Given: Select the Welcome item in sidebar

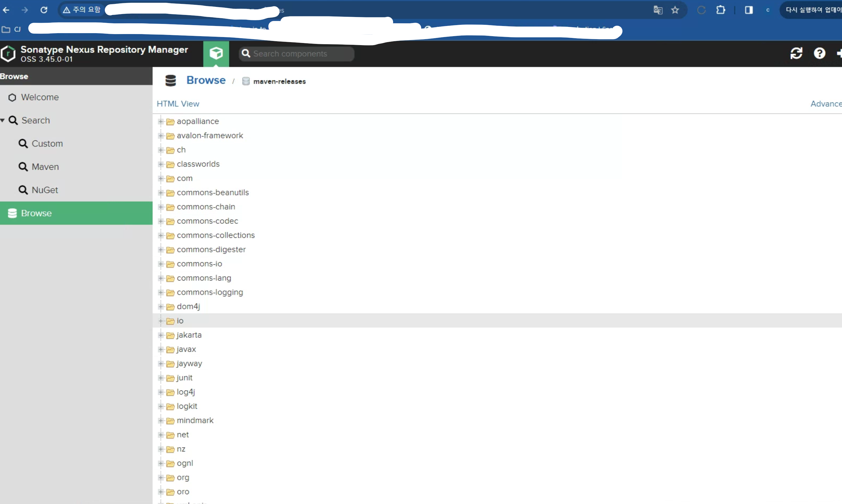Looking at the screenshot, I should (x=40, y=97).
